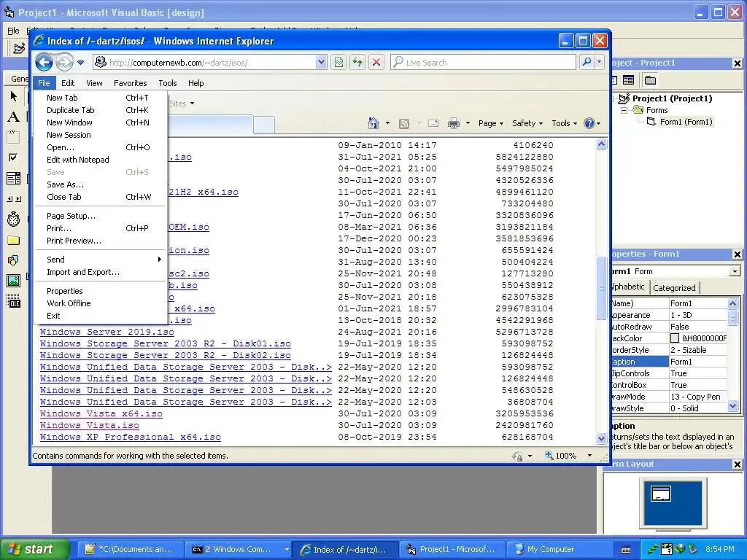This screenshot has width=747, height=560.
Task: Open the Safety dropdown in command bar
Action: point(527,123)
